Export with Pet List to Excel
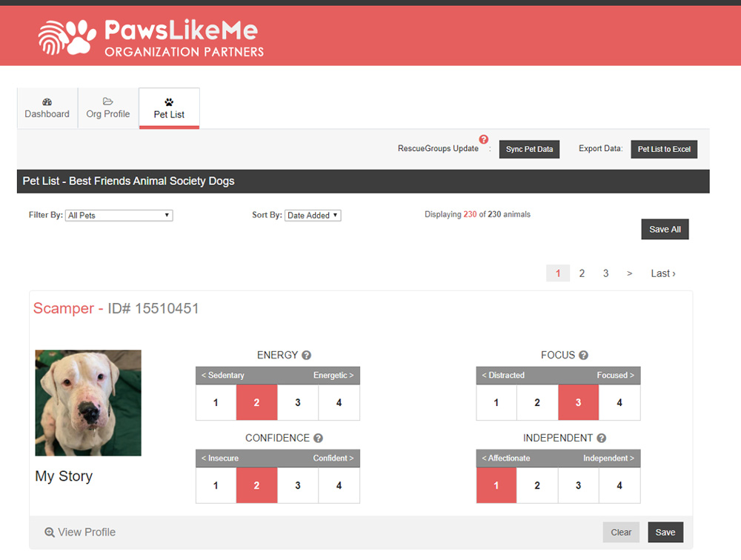Image resolution: width=741 pixels, height=560 pixels. click(664, 149)
